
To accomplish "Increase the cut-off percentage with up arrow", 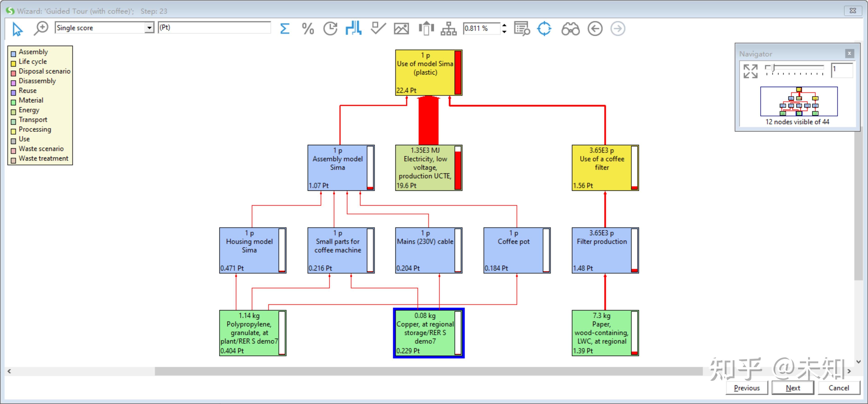I will point(504,25).
